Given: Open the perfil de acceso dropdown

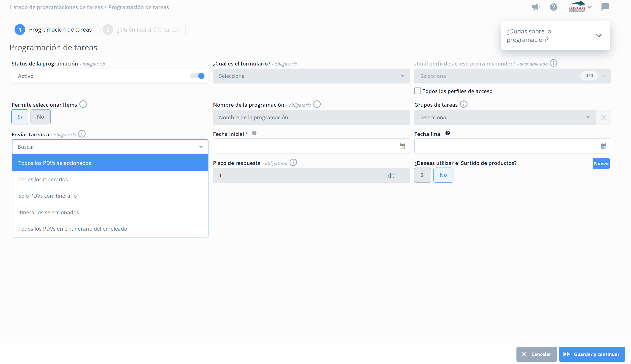Looking at the screenshot, I should pos(513,76).
